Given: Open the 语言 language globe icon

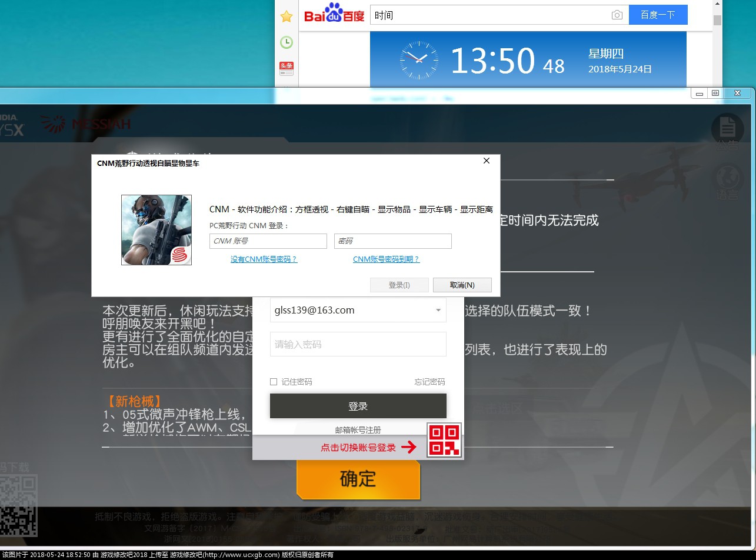Looking at the screenshot, I should point(727,182).
